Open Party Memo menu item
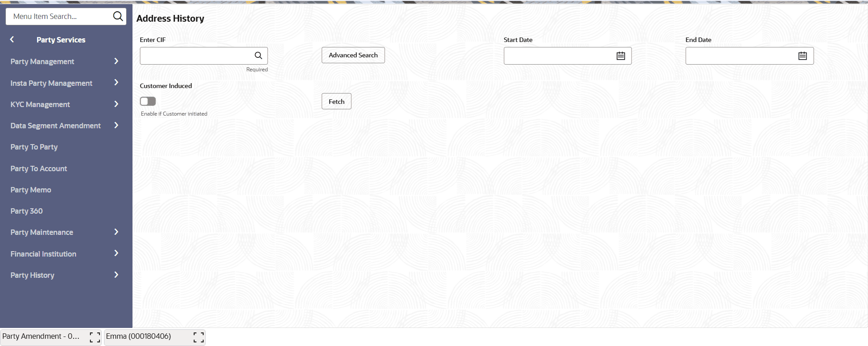Image resolution: width=868 pixels, height=346 pixels. [31, 190]
